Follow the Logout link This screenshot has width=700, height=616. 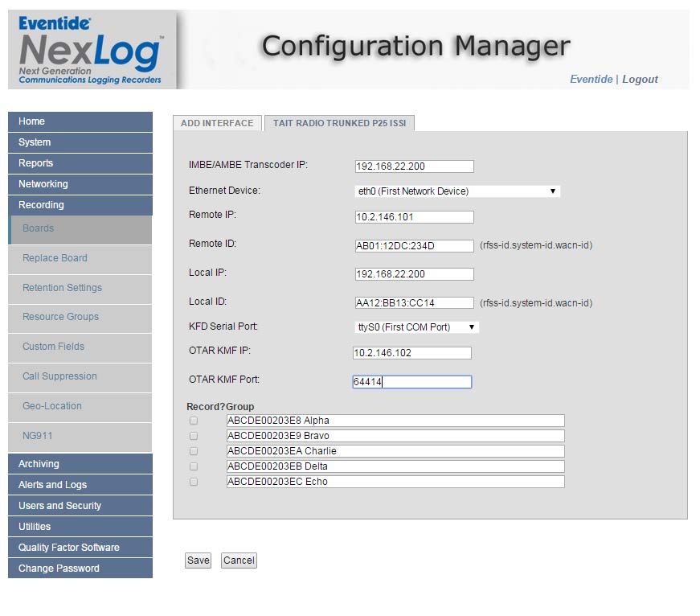[x=640, y=79]
